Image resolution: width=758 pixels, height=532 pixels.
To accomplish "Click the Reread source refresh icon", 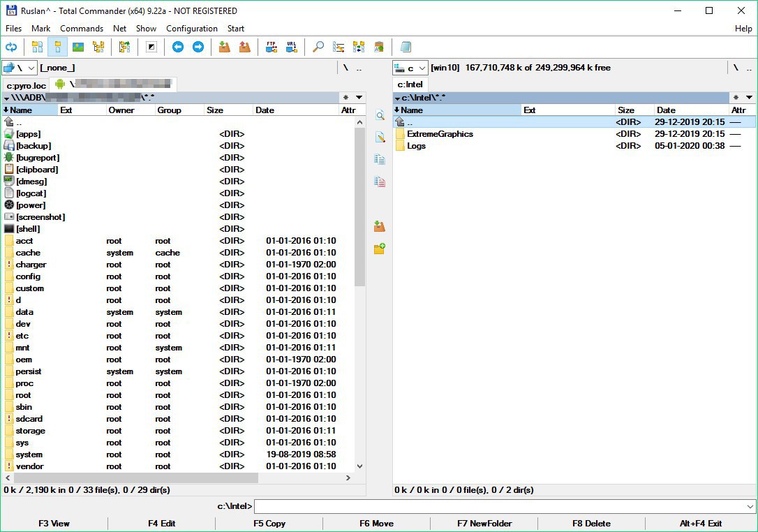I will (11, 47).
